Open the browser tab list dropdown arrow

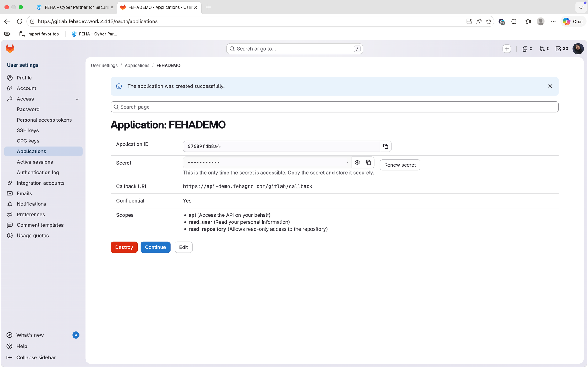pyautogui.click(x=581, y=7)
